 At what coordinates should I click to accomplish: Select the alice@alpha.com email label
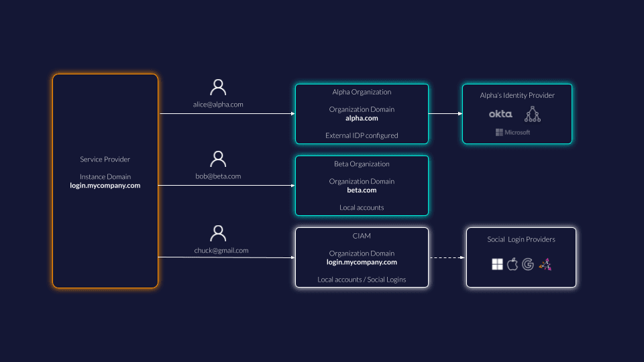click(x=218, y=105)
